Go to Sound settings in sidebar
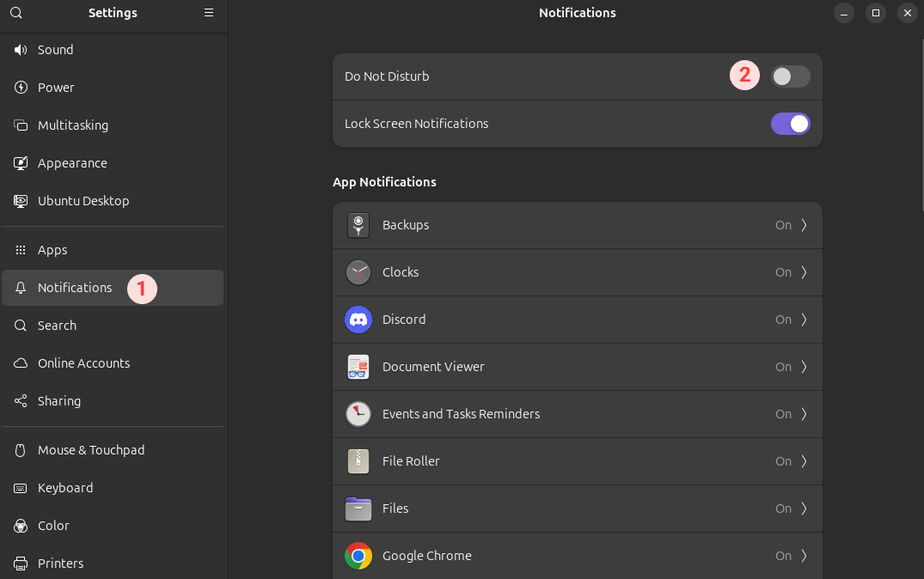This screenshot has width=924, height=579. pos(56,50)
